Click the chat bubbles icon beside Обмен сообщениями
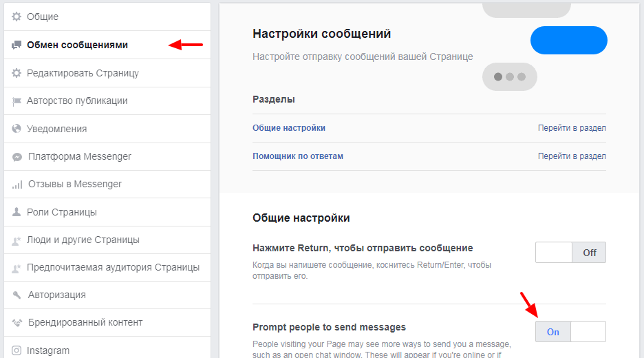Screen dimensions: 644x358 click(x=17, y=45)
